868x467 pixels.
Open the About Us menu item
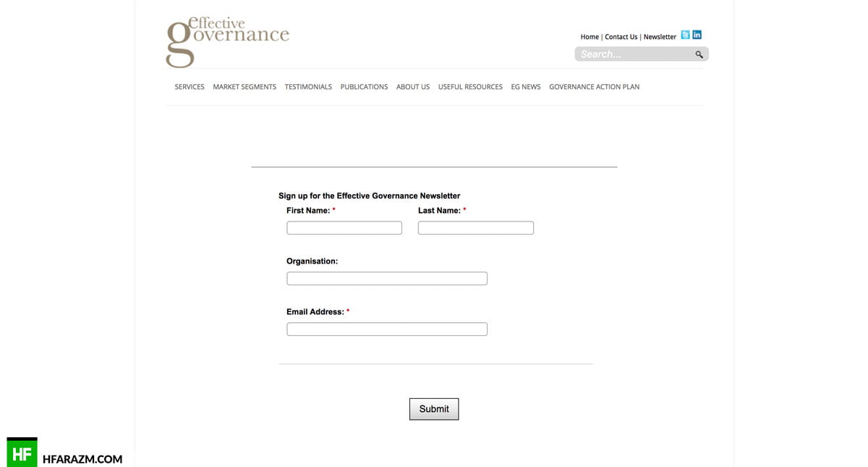(413, 87)
